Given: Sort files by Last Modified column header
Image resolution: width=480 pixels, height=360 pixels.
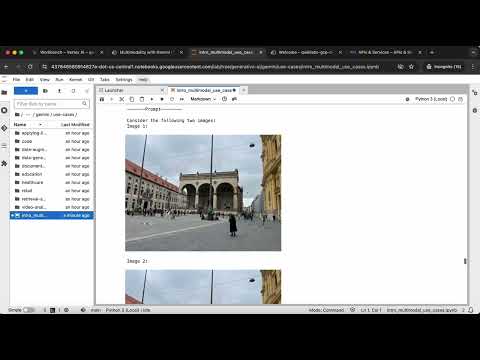Looking at the screenshot, I should tap(75, 124).
